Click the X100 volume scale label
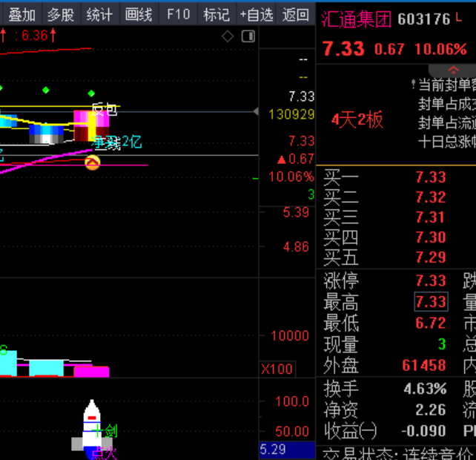Screen dimensions: 476x460 [x=277, y=369]
